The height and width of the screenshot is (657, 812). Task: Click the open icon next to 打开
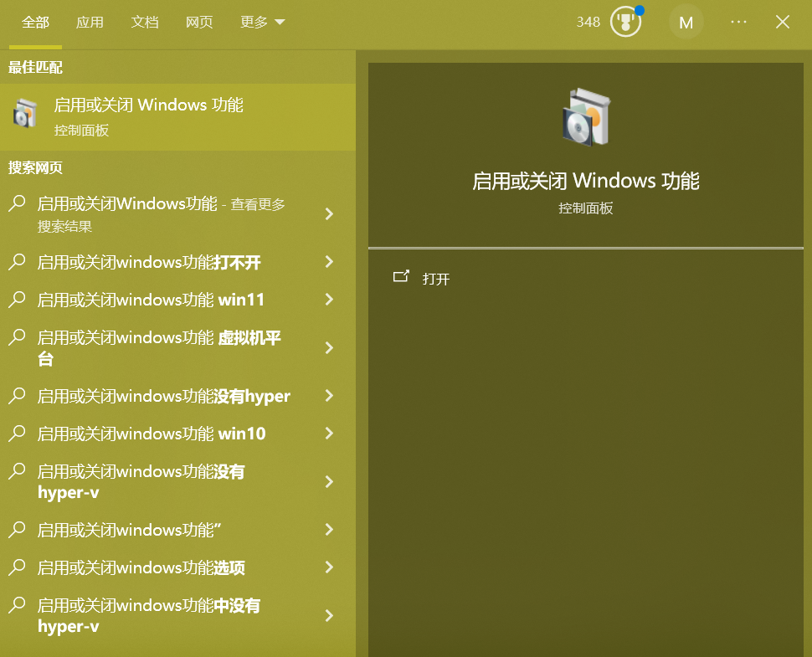401,276
